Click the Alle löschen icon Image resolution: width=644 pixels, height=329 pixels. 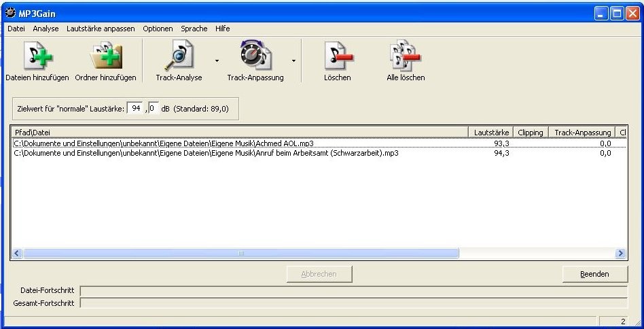tap(405, 56)
